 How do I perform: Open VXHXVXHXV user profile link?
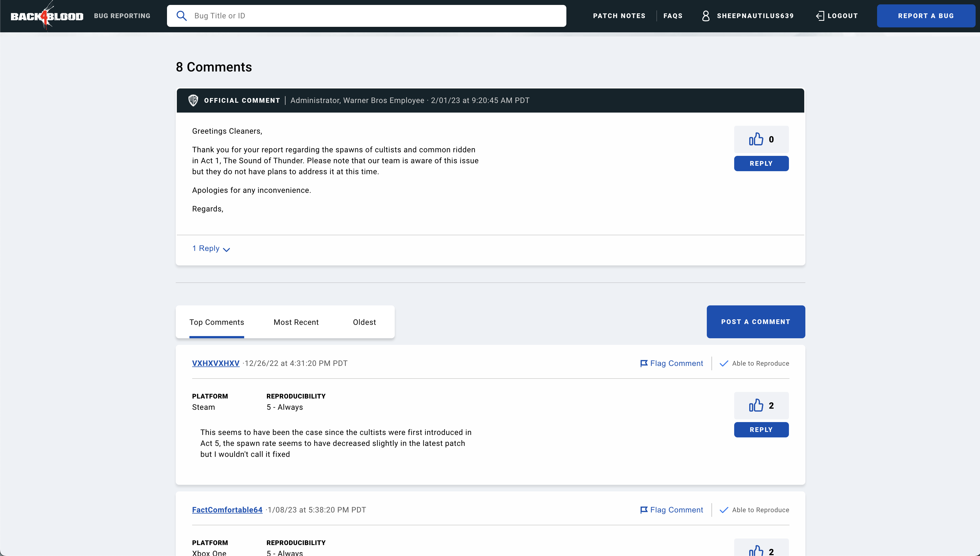216,363
